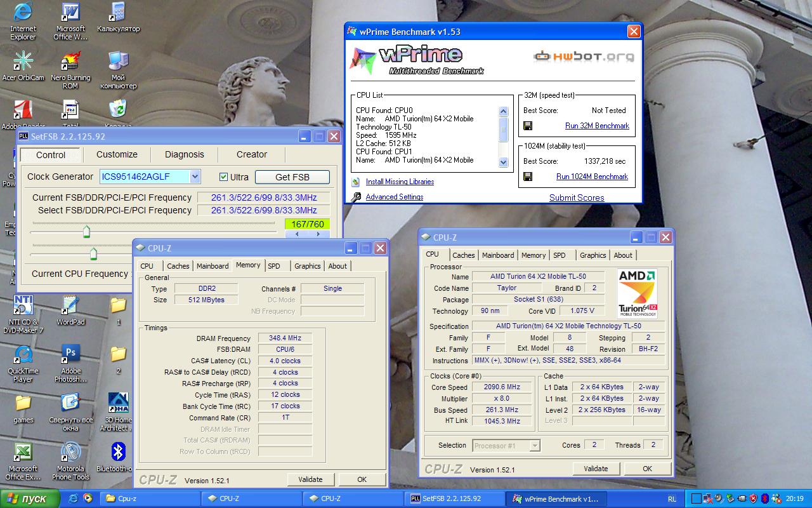Click the 20:19 clock in system tray
This screenshot has width=812, height=508.
coord(795,499)
